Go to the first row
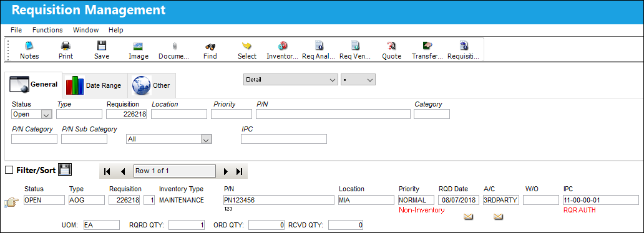 (x=107, y=171)
